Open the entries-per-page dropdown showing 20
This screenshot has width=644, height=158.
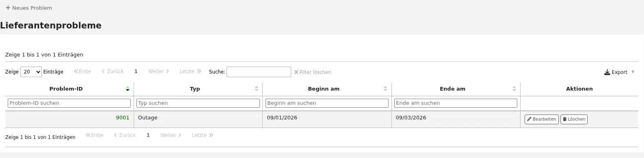pyautogui.click(x=31, y=72)
